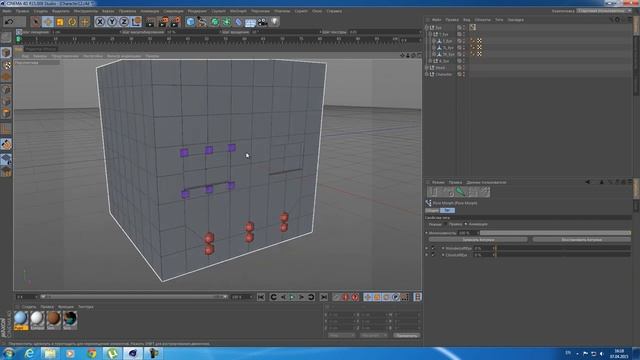Viewport: 640px width, 360px height.
Task: Select the first blue material ball
Action: (x=21, y=319)
